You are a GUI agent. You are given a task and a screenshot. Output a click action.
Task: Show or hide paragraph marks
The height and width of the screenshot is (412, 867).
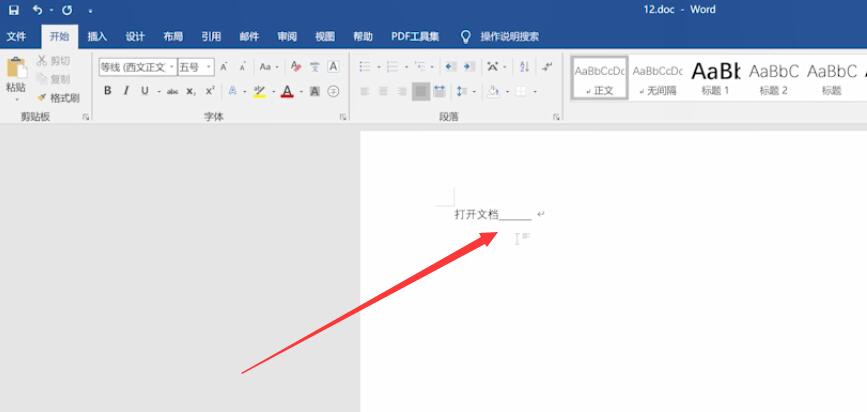547,67
